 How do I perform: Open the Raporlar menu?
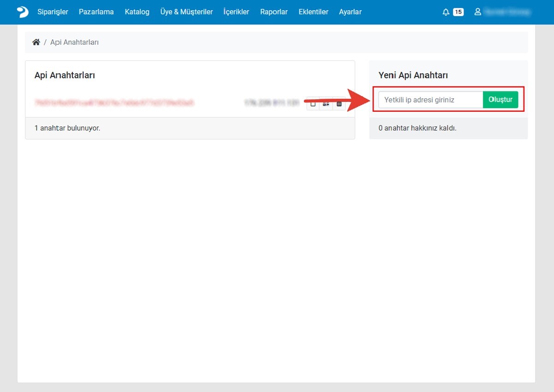(274, 12)
